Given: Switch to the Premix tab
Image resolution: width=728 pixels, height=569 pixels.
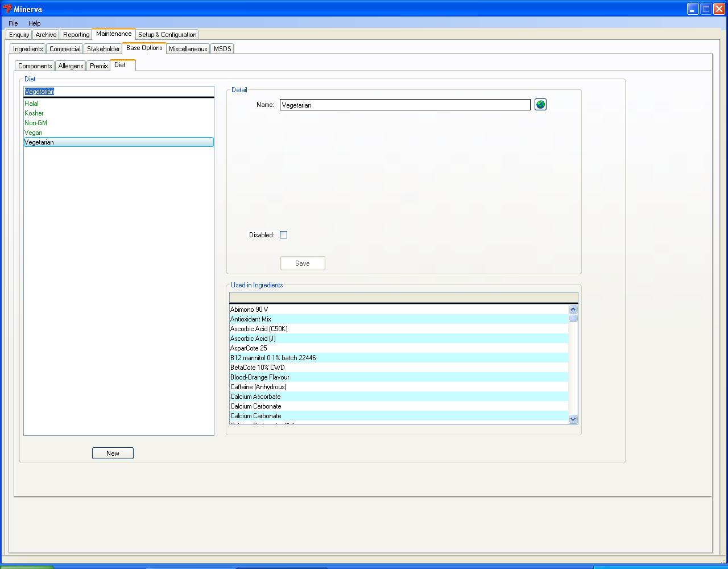Looking at the screenshot, I should point(99,66).
